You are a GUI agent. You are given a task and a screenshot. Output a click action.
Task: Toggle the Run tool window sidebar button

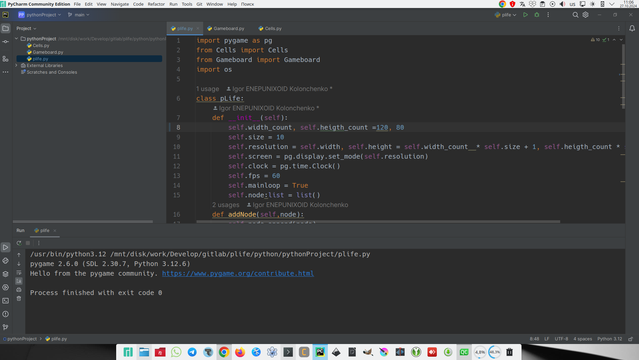pyautogui.click(x=5, y=247)
